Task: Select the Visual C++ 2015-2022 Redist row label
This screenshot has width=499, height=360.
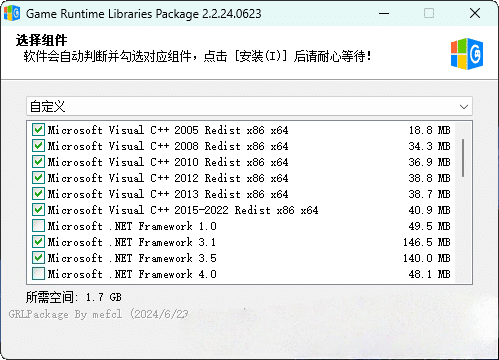Action: (x=183, y=210)
